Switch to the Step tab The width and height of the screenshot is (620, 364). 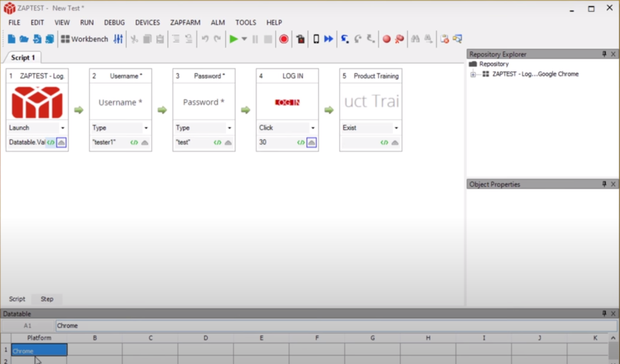47,299
